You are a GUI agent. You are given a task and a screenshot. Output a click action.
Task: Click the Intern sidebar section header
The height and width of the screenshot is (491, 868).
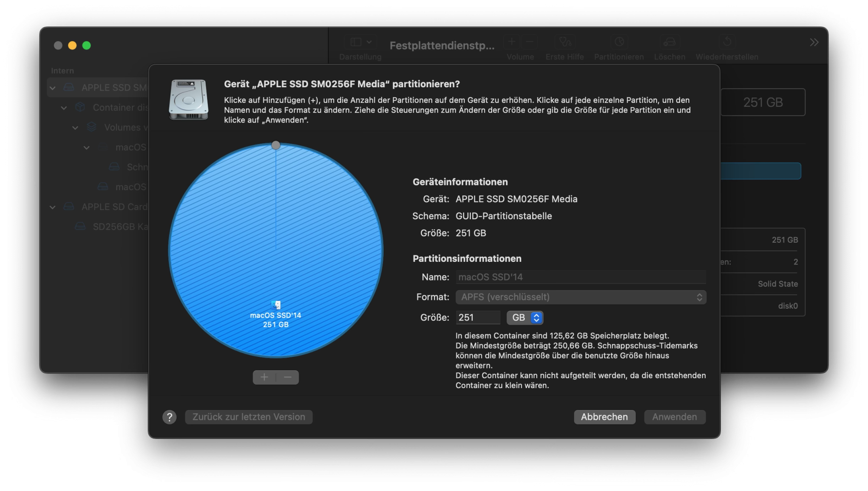[x=62, y=71]
